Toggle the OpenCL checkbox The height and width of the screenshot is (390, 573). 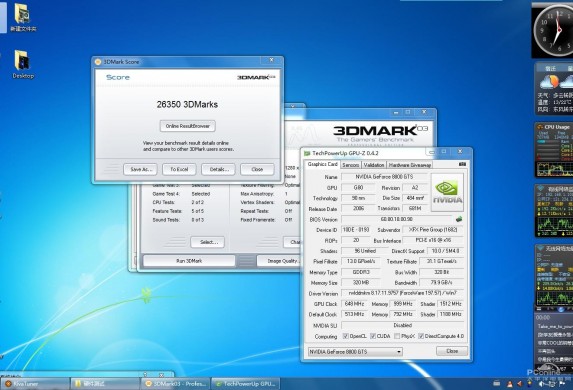[x=345, y=336]
